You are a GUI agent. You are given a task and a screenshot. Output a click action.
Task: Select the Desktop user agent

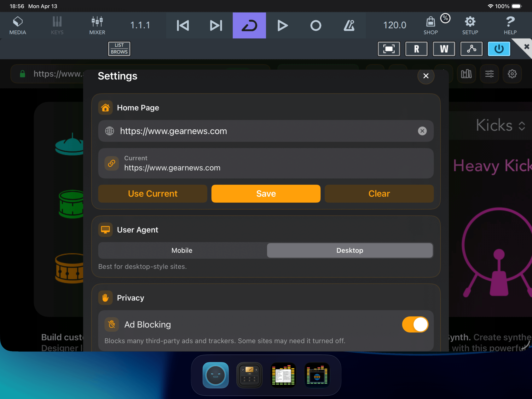coord(350,250)
